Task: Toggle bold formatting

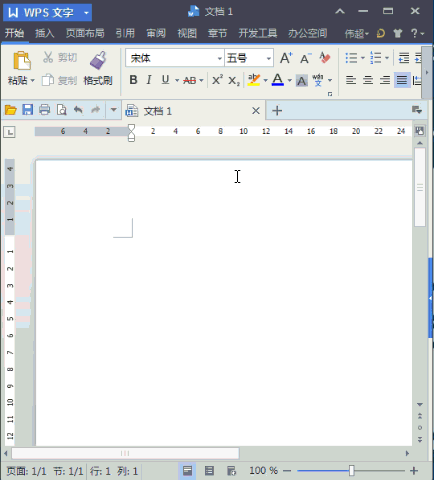Action: tap(133, 80)
